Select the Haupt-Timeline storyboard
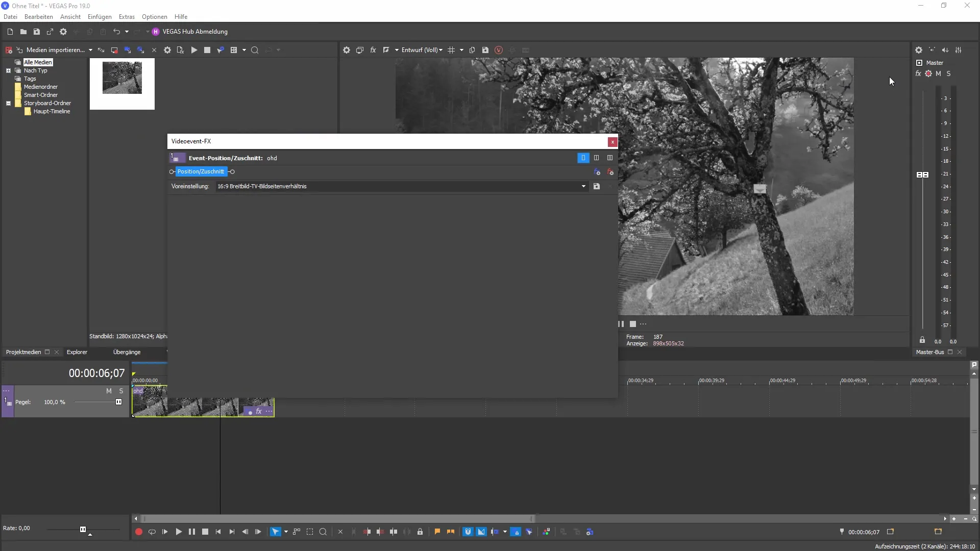The height and width of the screenshot is (551, 980). (x=52, y=111)
